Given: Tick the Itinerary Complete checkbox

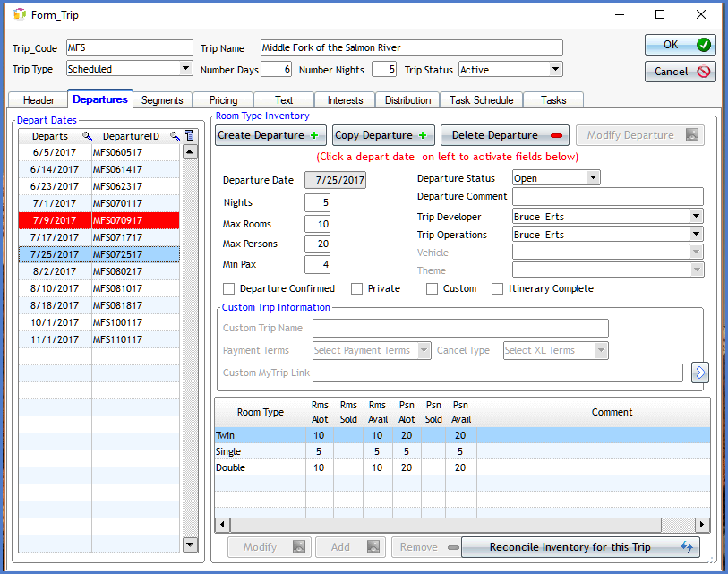Looking at the screenshot, I should (x=497, y=289).
